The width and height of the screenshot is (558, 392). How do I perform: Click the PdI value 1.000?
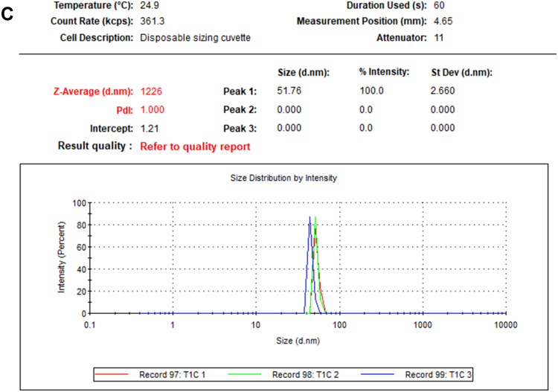pos(152,109)
